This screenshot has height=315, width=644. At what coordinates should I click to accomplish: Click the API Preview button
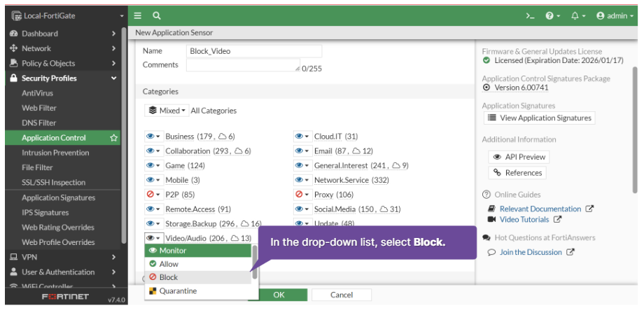click(x=519, y=157)
